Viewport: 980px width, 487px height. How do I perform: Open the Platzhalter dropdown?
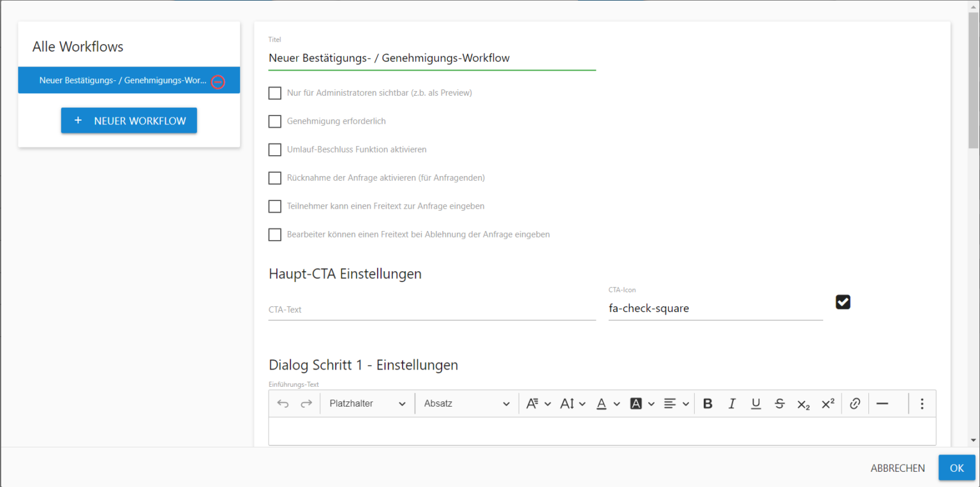click(x=366, y=403)
